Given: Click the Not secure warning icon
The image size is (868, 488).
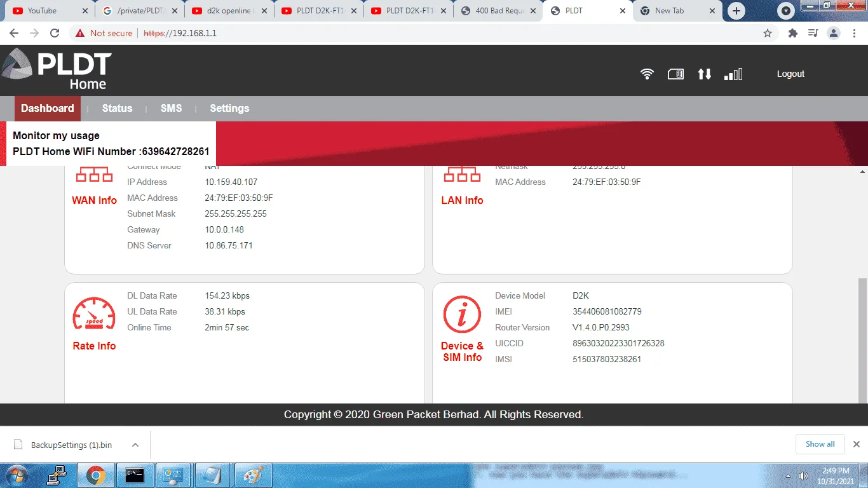Looking at the screenshot, I should click(80, 33).
